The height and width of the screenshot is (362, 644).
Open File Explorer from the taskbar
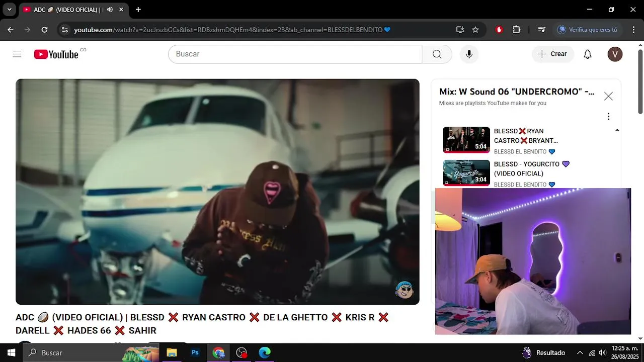click(172, 353)
